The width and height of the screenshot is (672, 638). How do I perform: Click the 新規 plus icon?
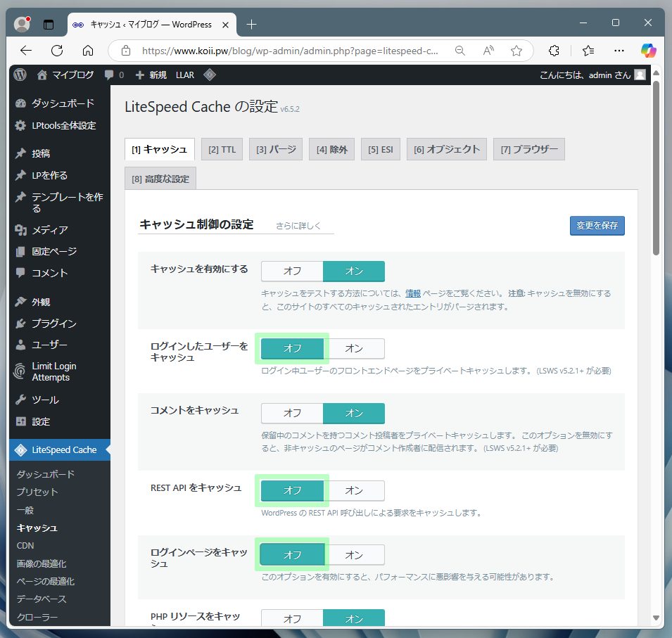[x=140, y=75]
